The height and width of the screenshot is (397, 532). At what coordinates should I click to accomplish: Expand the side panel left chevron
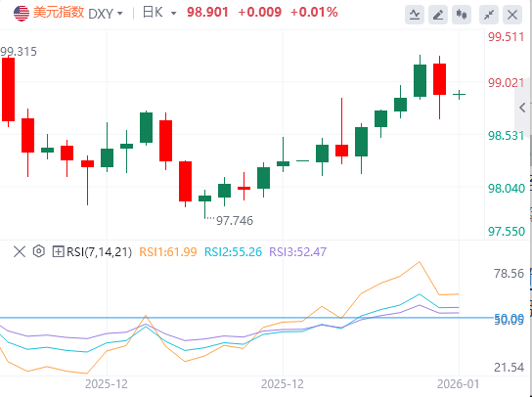(x=522, y=108)
